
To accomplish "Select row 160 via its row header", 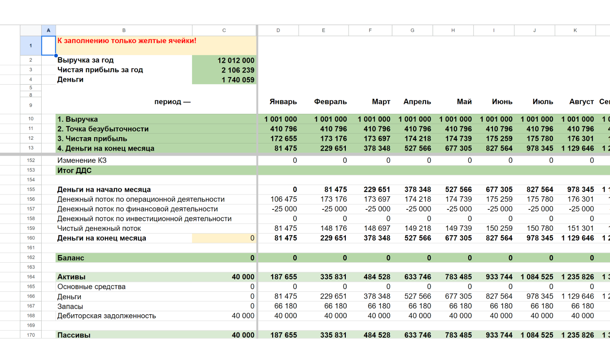I will coord(30,238).
